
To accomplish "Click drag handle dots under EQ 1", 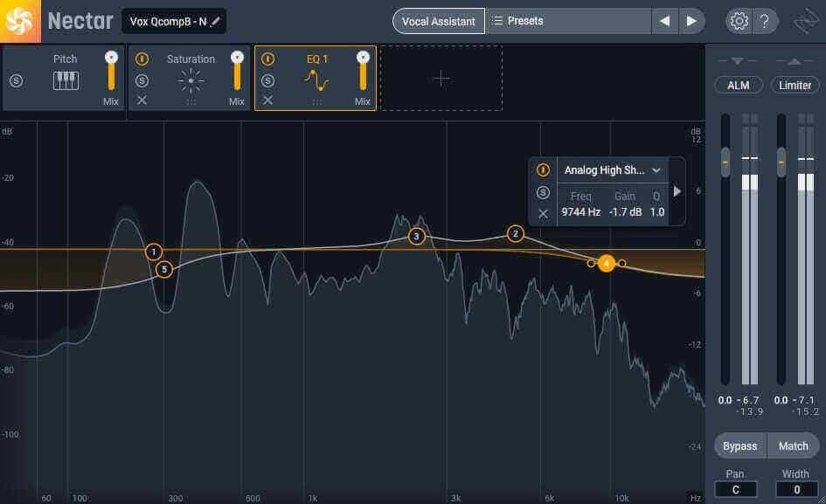I will point(316,103).
